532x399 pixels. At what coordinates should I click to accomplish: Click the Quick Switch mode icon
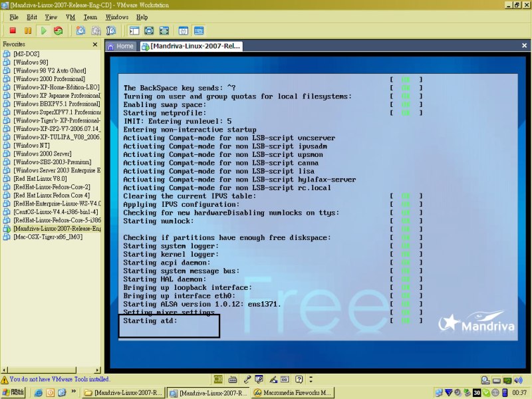pos(149,31)
